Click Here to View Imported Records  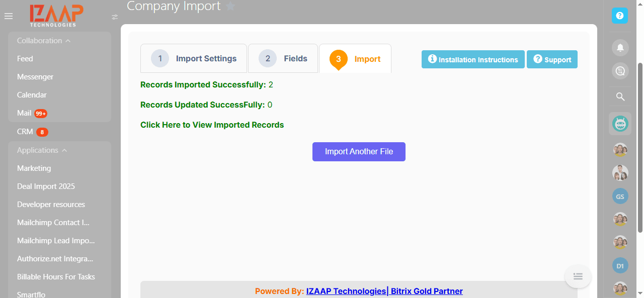tap(212, 125)
